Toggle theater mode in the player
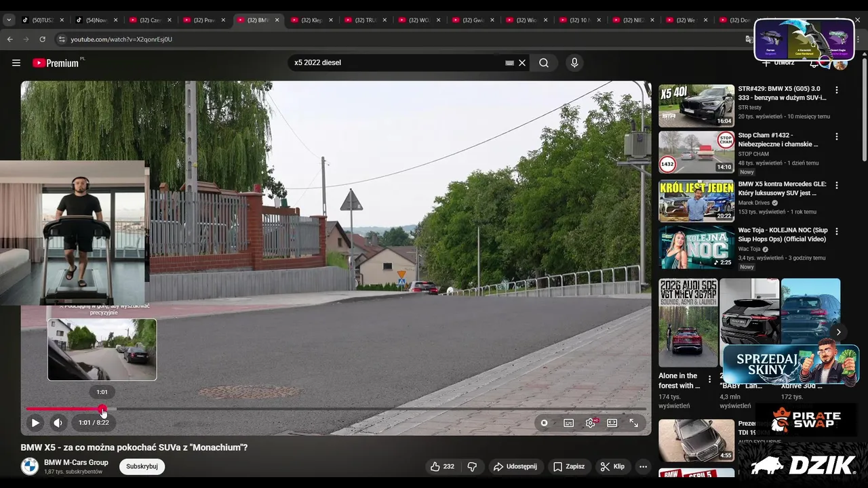Viewport: 868px width, 488px height. (612, 423)
